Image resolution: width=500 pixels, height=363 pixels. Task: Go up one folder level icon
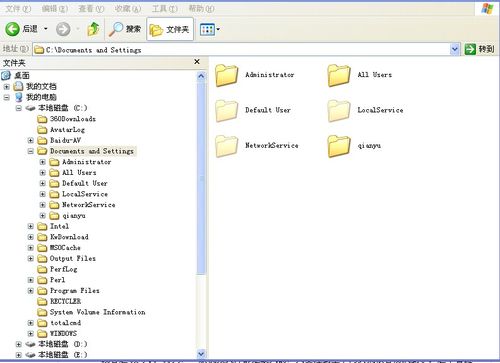93,29
